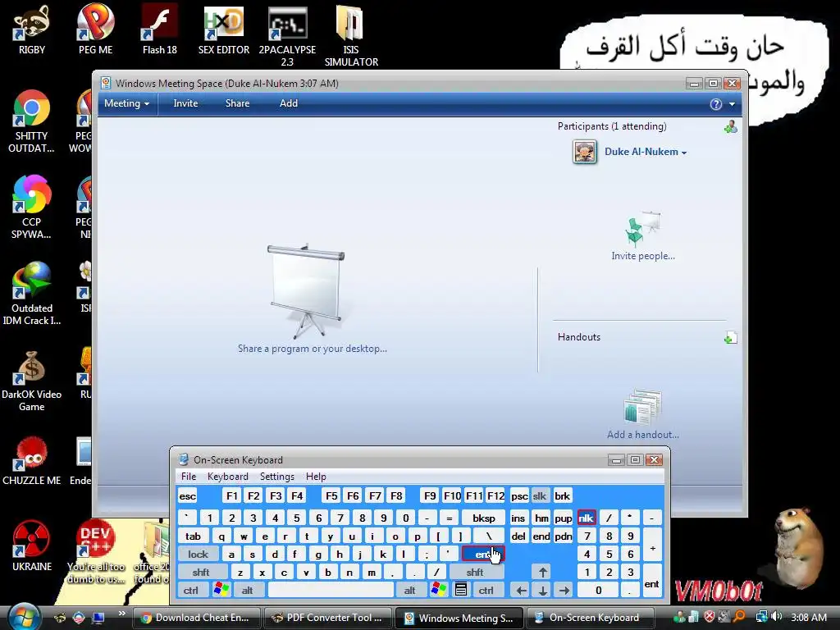The image size is (840, 630).
Task: Switch to PDF Converter Tool taskbar button
Action: [x=328, y=618]
